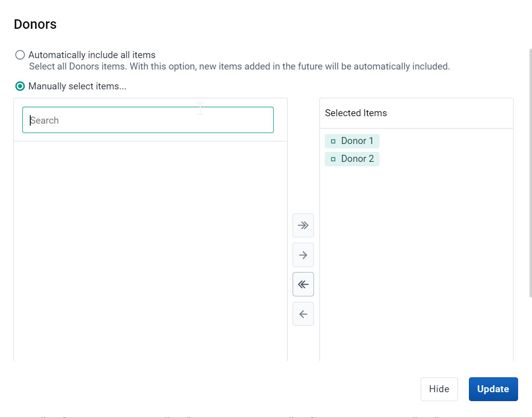Click the double left arrow to remove all

click(x=303, y=284)
